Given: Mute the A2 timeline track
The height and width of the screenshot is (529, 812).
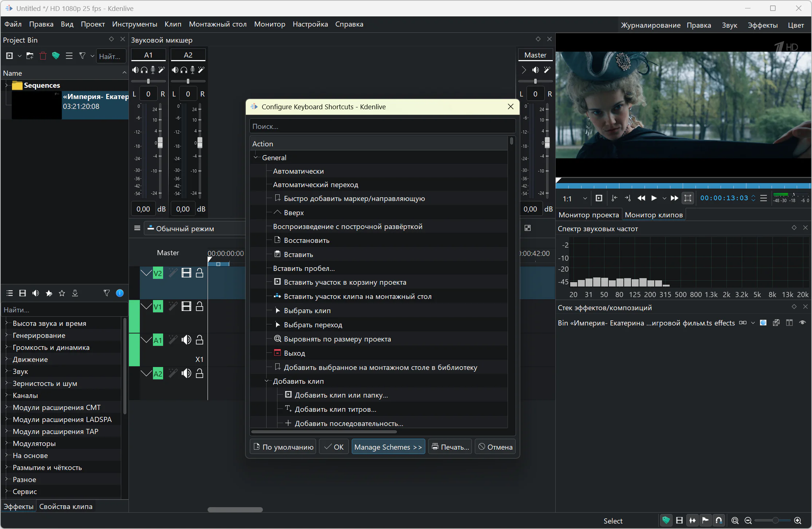Looking at the screenshot, I should (186, 374).
